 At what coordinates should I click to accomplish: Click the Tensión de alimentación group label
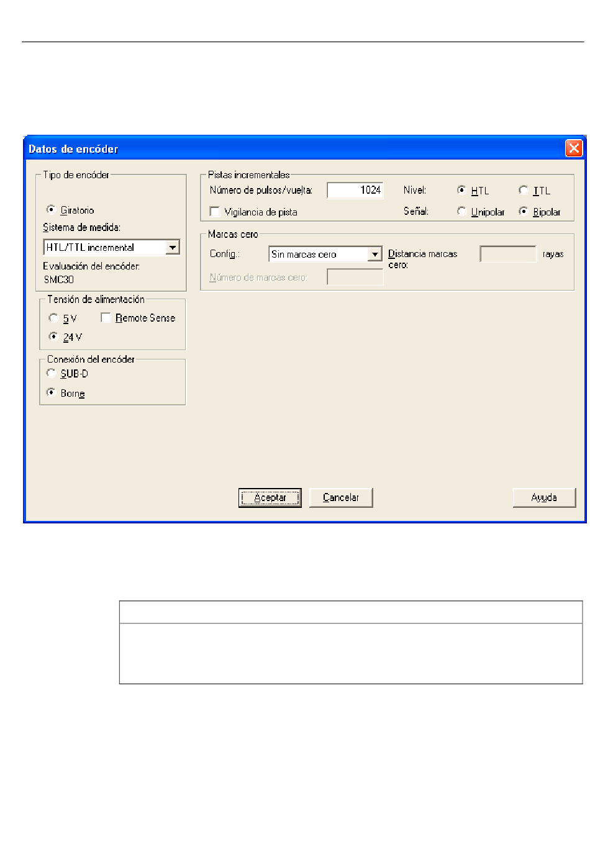(x=96, y=299)
